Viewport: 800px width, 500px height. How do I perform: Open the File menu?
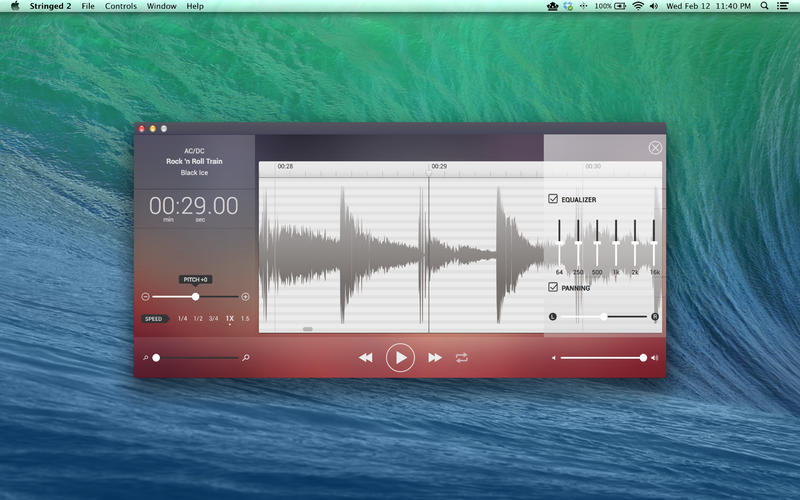coord(88,6)
